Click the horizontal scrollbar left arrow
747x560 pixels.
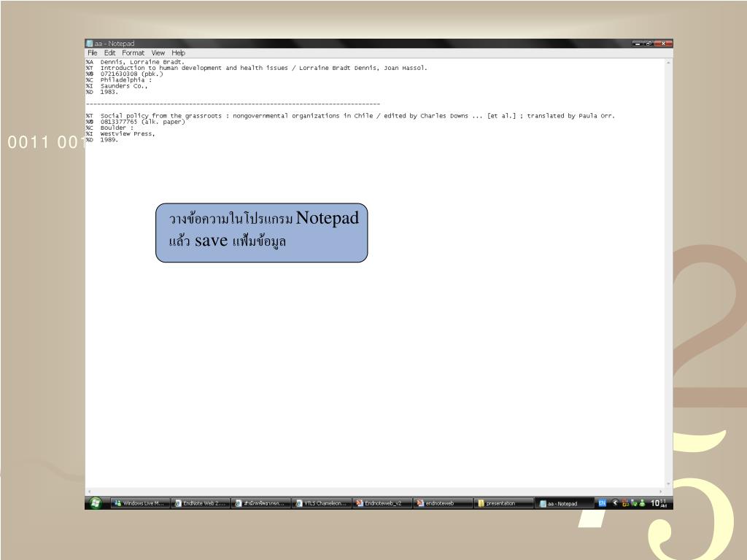89,491
